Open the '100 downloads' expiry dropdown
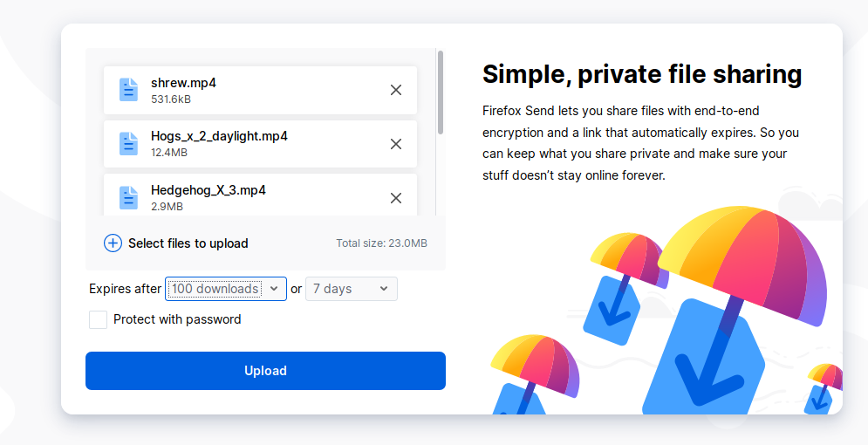 click(216, 289)
